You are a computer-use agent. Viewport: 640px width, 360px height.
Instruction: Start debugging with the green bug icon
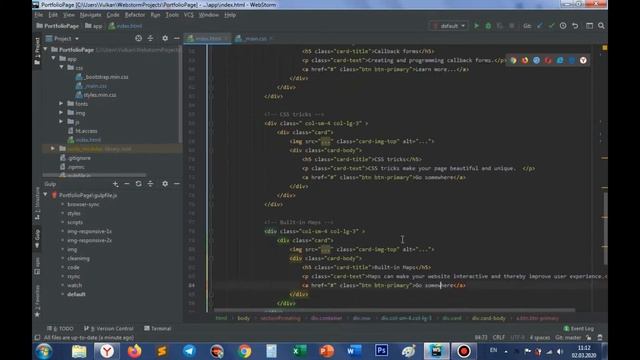point(488,26)
